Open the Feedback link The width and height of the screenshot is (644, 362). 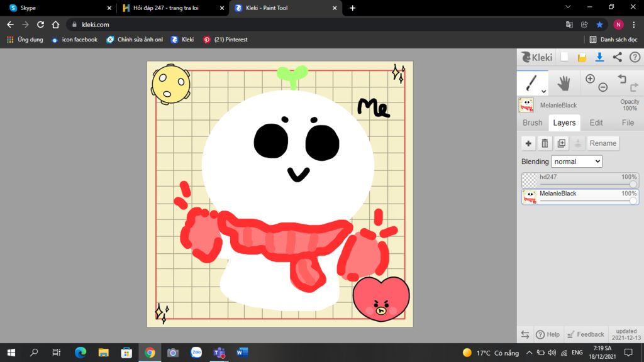tap(586, 334)
